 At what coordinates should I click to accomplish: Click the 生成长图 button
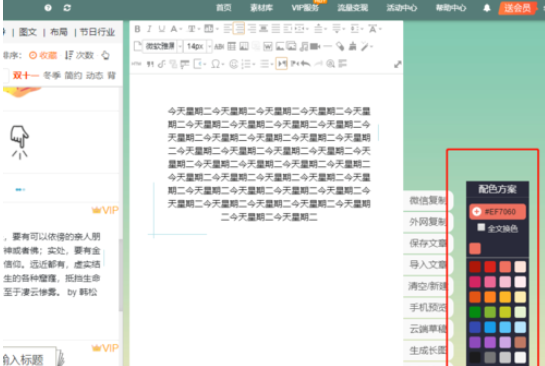[x=428, y=350]
